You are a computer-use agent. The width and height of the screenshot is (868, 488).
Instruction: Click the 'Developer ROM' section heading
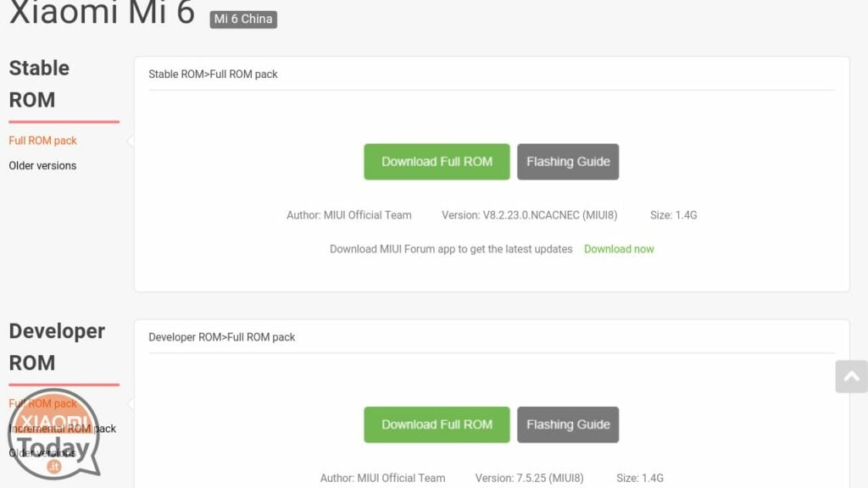coord(57,347)
